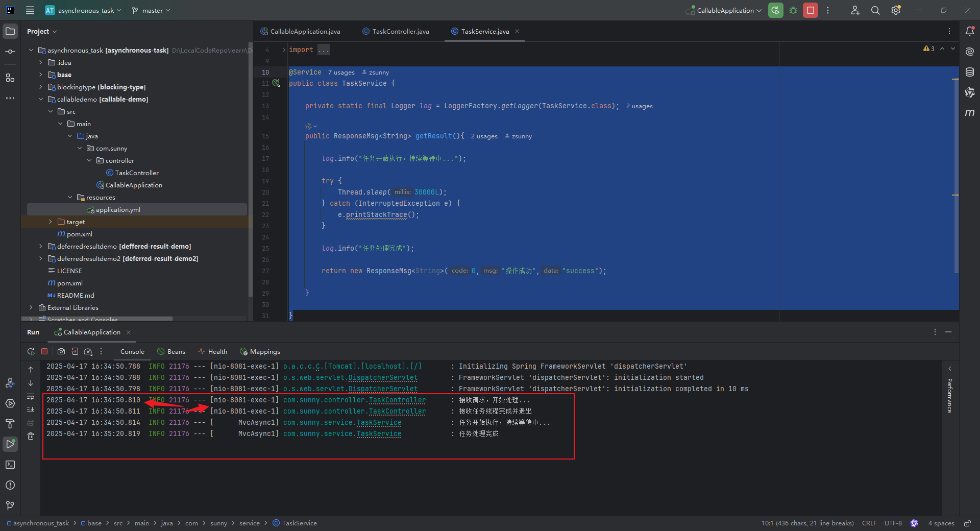Open the Problems tool window
The image size is (980, 531).
(10, 485)
